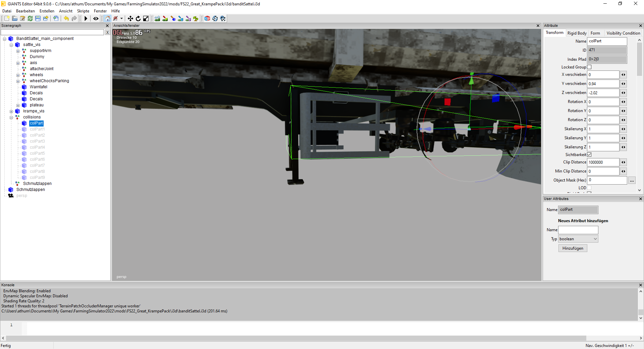644x349 pixels.
Task: Open the Typ boolean dropdown
Action: pyautogui.click(x=578, y=239)
